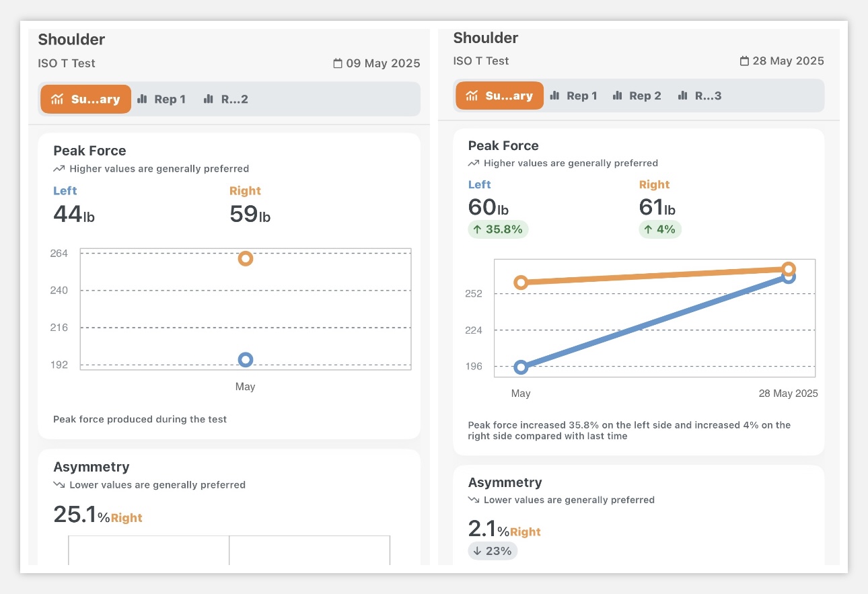Click the calendar icon beside 09 May 2025

coord(338,63)
